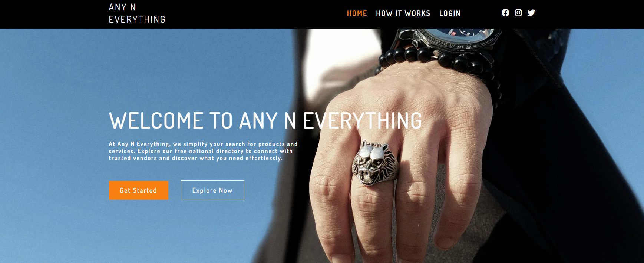Click the description paragraph under the heading
This screenshot has width=644, height=263.
coord(203,151)
